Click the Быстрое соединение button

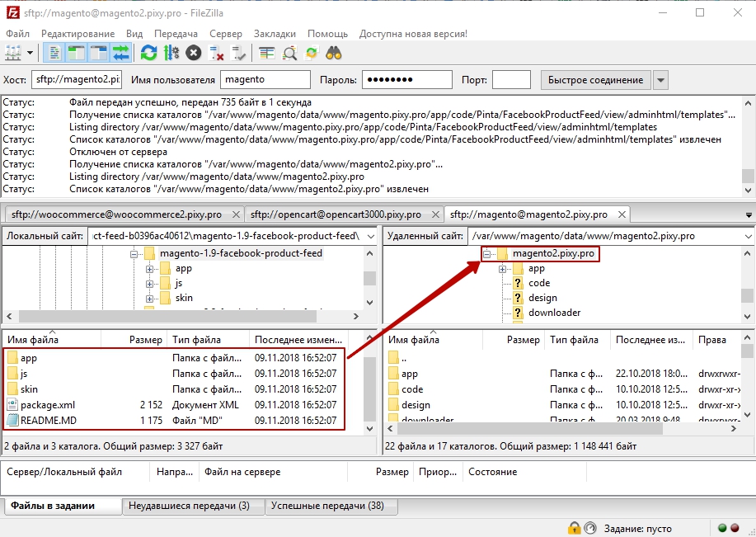(595, 80)
